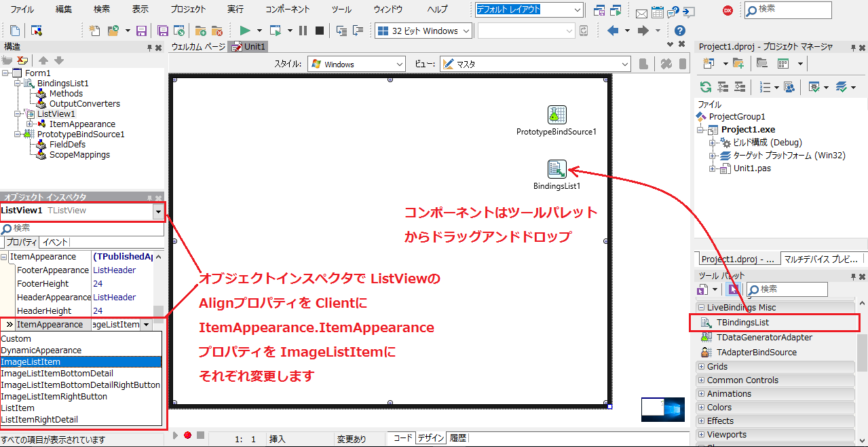The image size is (868, 447).
Task: Click the back navigation arrow
Action: point(611,30)
